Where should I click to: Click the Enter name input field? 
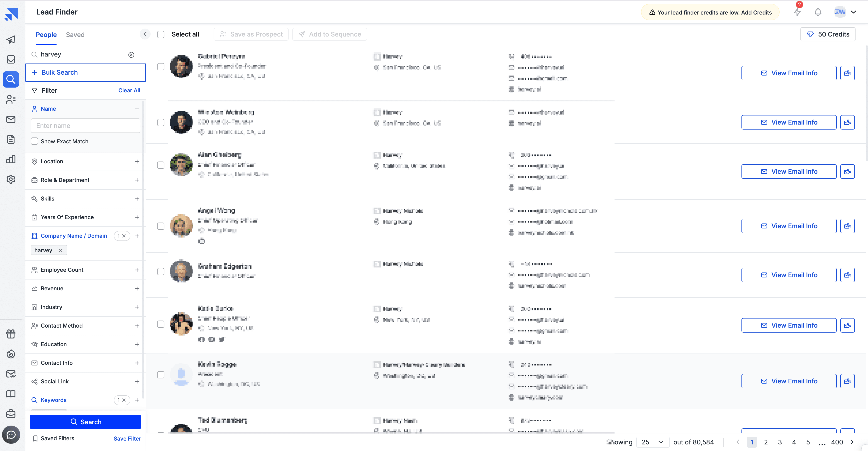pyautogui.click(x=85, y=126)
